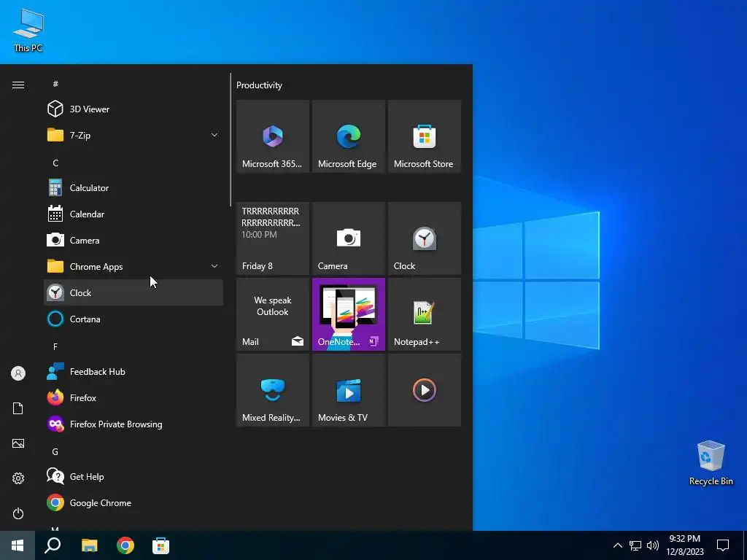Viewport: 747px width, 560px height.
Task: Launch Calculator from the app list
Action: [133, 187]
